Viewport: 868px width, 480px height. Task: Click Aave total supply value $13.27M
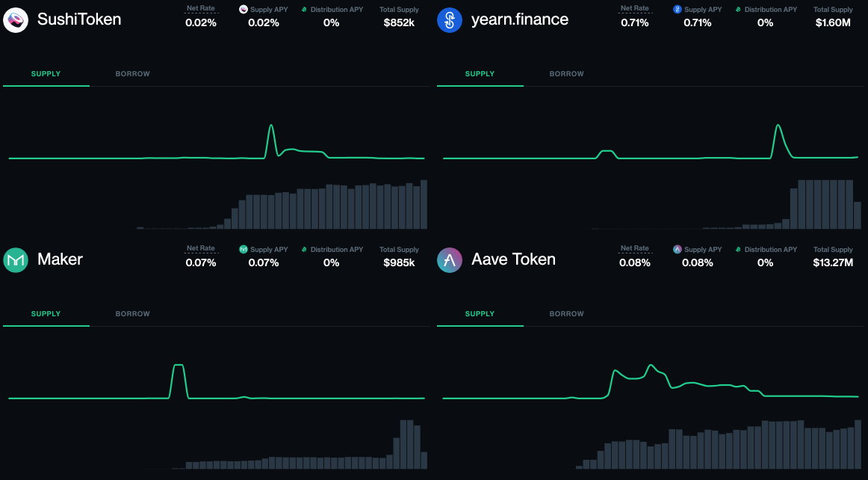pos(833,262)
